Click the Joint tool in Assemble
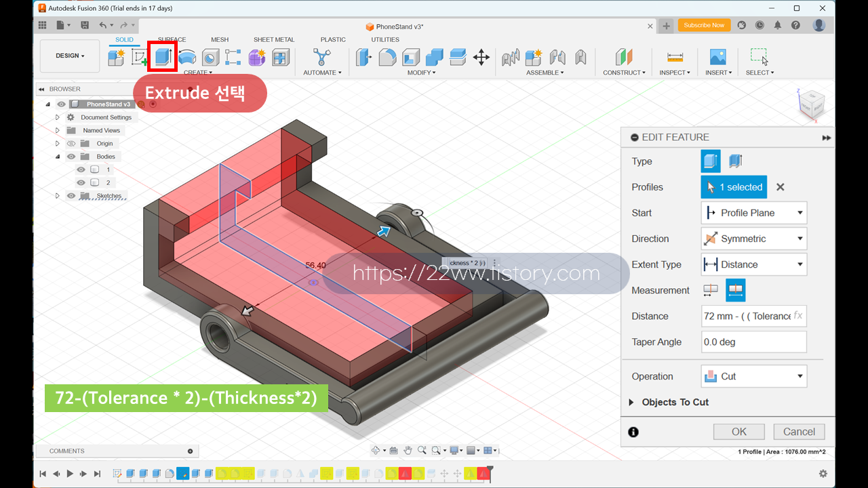868x488 pixels. (x=557, y=57)
